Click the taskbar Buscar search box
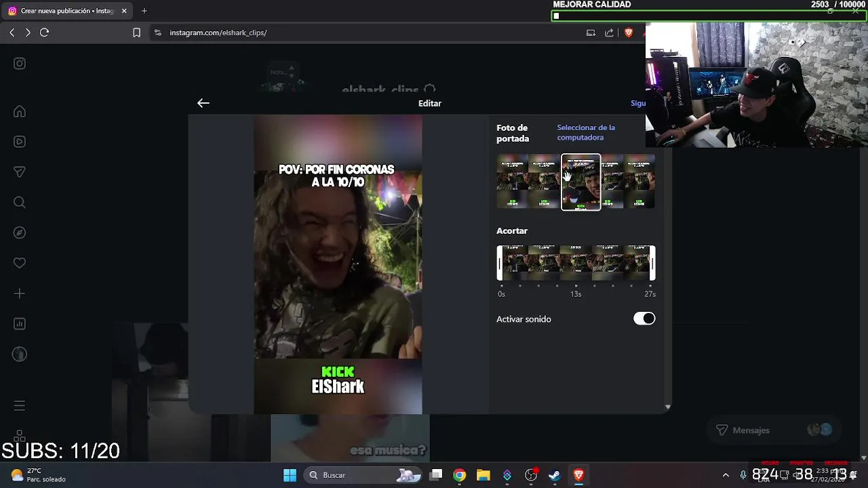 coord(364,475)
